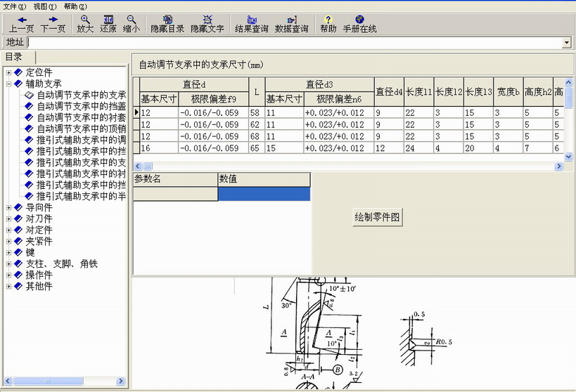This screenshot has width=576, height=392.
Task: Click the blue 数值 value cell
Action: coord(264,194)
